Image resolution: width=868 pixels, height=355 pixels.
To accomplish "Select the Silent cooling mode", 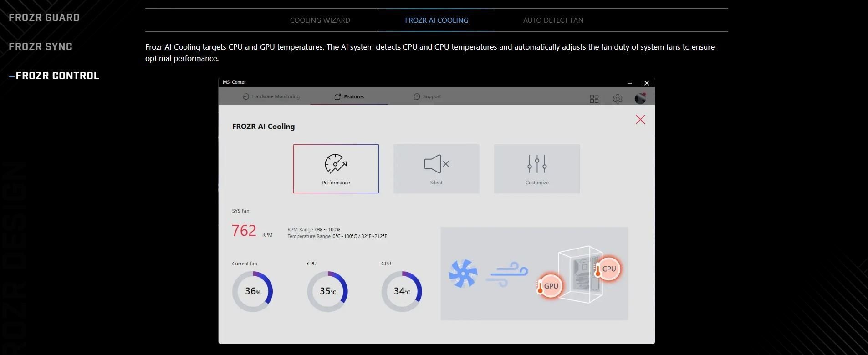I will coord(436,169).
